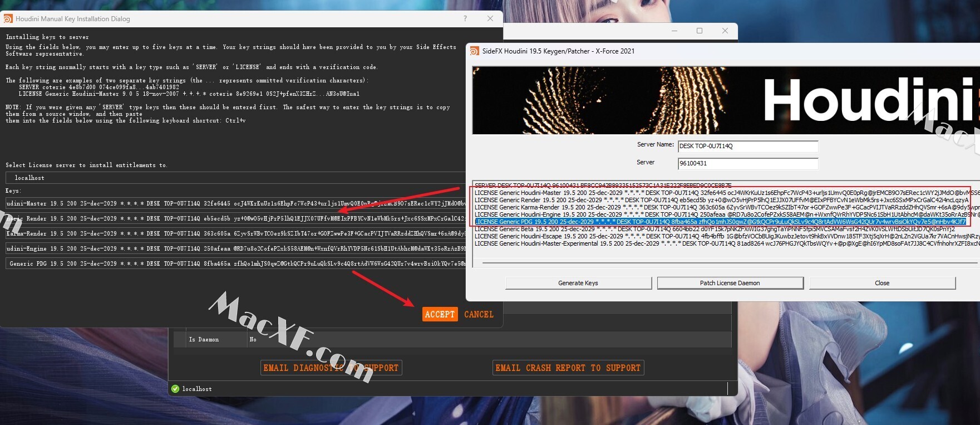Viewport: 980px width, 425px height.
Task: Click the Close button in the Keygen window
Action: pyautogui.click(x=882, y=283)
